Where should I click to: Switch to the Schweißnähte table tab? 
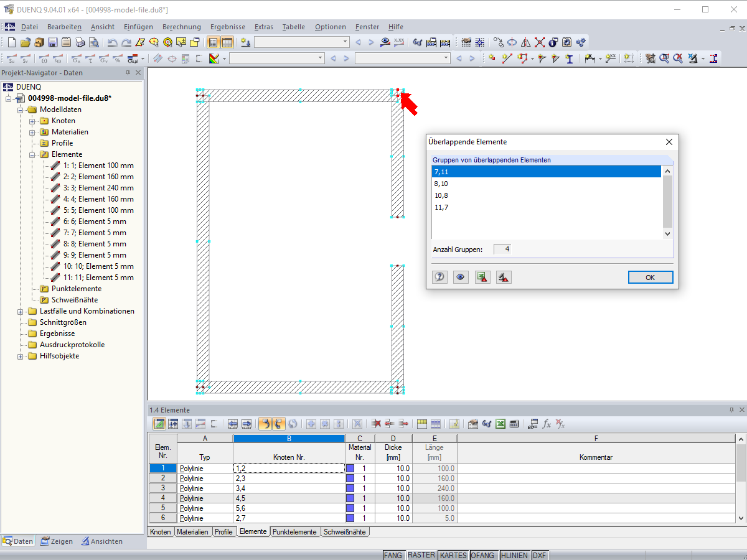pyautogui.click(x=345, y=532)
